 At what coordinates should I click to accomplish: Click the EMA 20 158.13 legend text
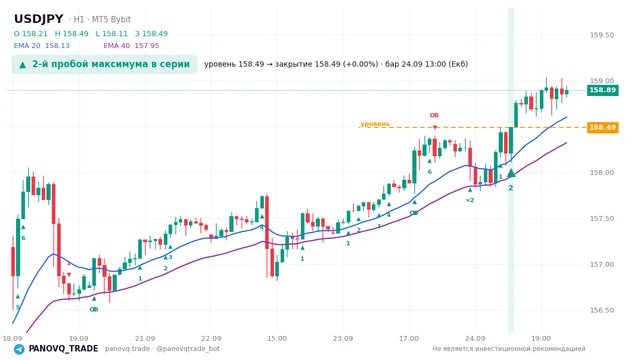(x=42, y=46)
